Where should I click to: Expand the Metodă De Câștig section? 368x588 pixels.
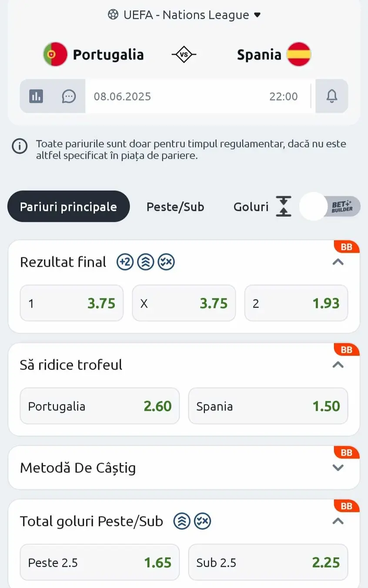[338, 468]
